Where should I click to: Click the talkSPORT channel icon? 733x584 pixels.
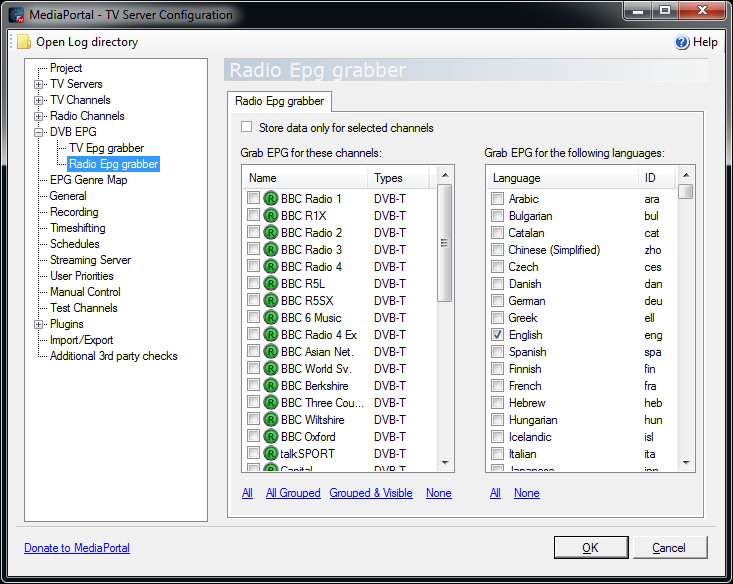coord(271,454)
